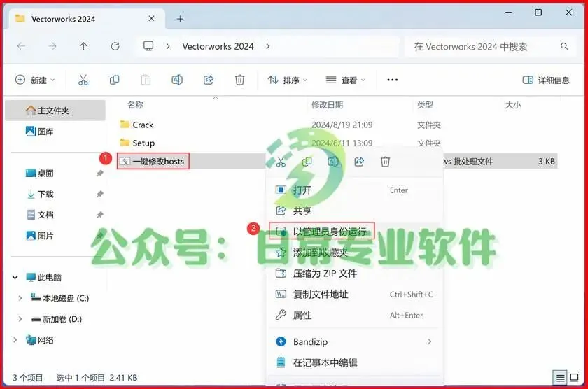Click the Share icon in context menu
This screenshot has width=588, height=389.
pos(359,162)
